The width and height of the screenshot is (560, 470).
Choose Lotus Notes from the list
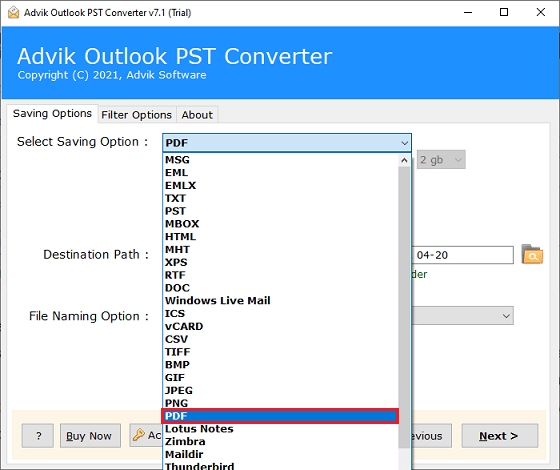(280, 429)
